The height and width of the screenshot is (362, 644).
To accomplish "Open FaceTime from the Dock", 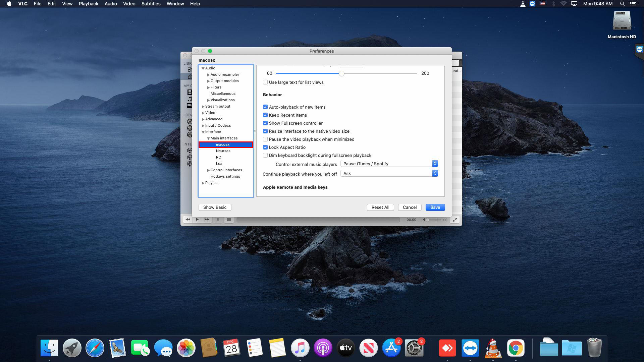I will pos(141,348).
